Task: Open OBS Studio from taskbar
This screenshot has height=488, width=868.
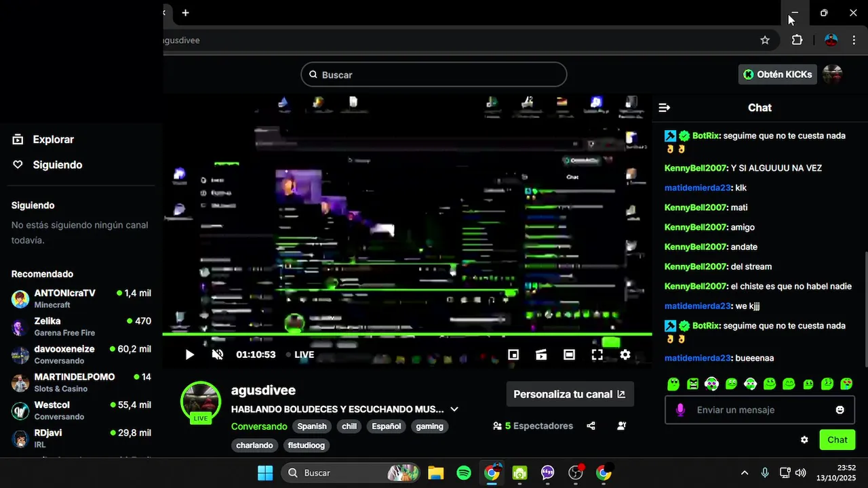Action: coord(576,473)
